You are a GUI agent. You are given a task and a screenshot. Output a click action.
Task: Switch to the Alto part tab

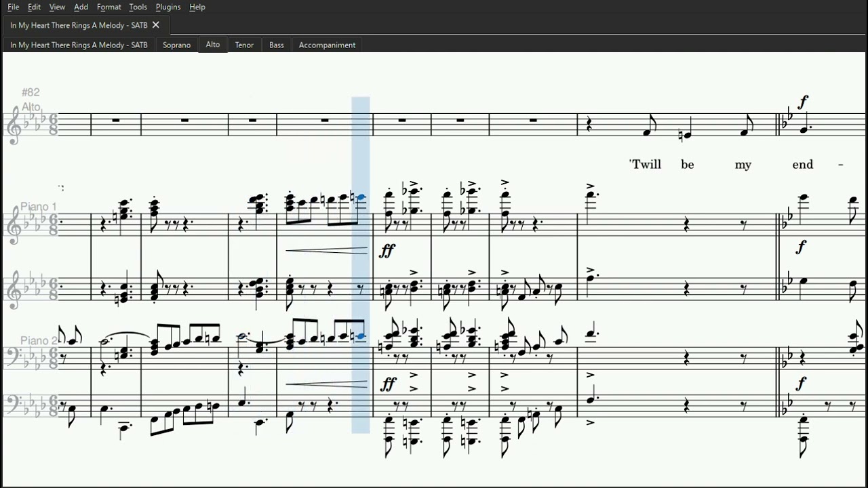coord(213,45)
